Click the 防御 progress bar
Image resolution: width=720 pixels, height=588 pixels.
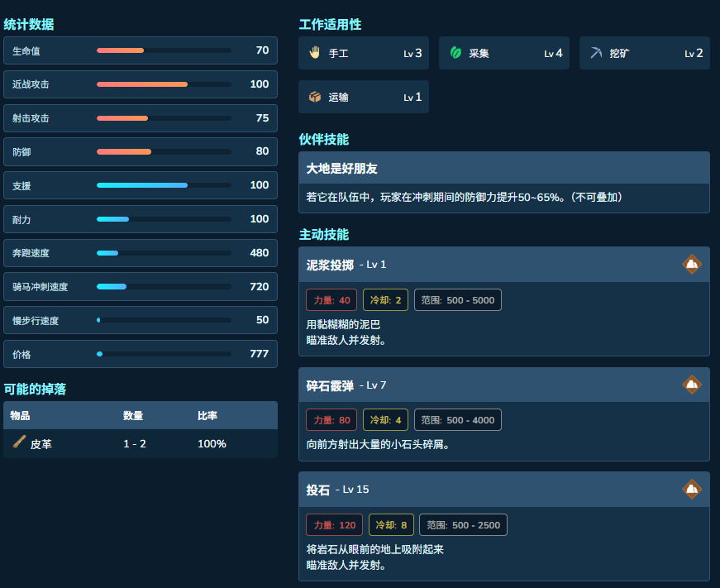click(x=164, y=152)
